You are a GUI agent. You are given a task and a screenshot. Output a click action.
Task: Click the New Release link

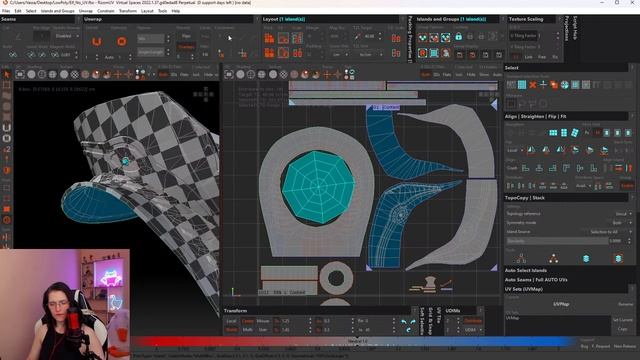pyautogui.click(x=625, y=346)
